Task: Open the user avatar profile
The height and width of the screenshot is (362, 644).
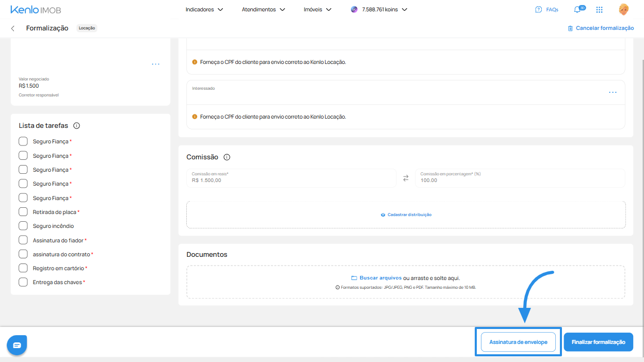Action: (x=623, y=9)
